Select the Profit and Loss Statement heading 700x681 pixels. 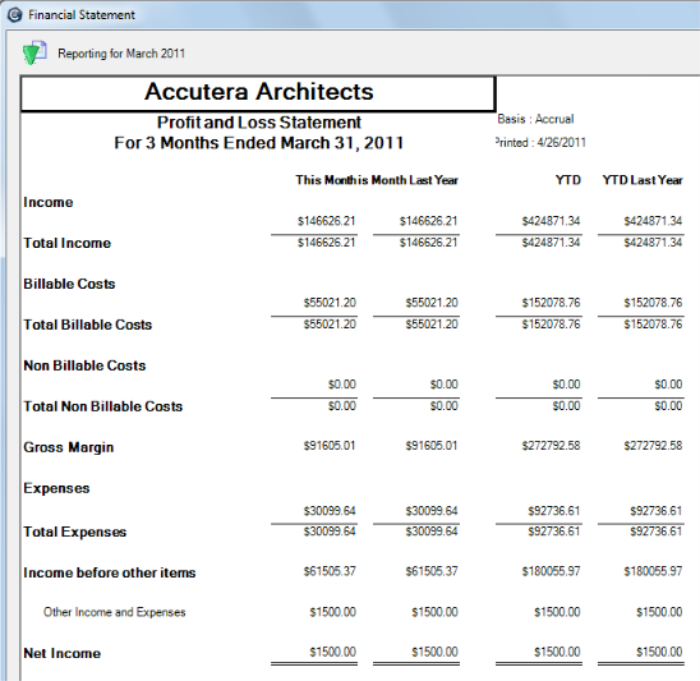259,122
